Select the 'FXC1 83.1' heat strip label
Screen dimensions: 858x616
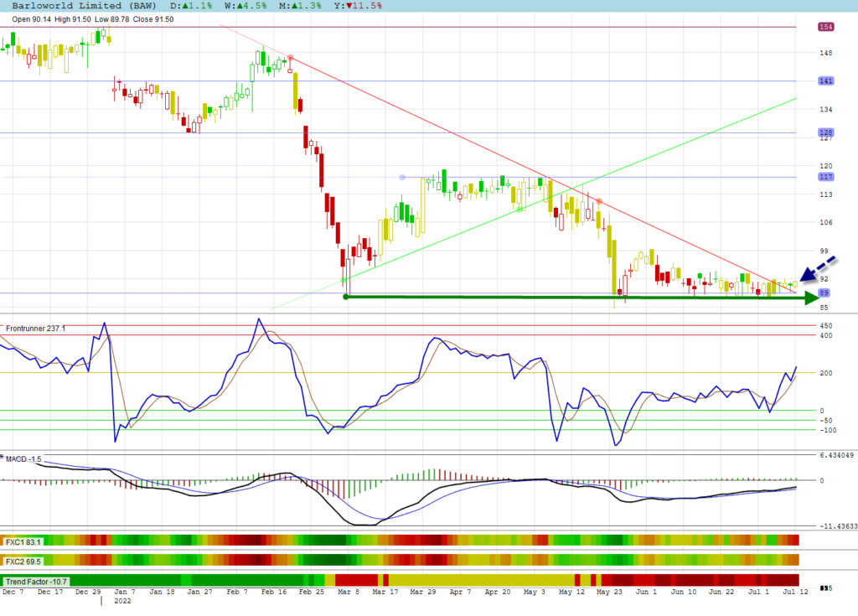pos(23,542)
